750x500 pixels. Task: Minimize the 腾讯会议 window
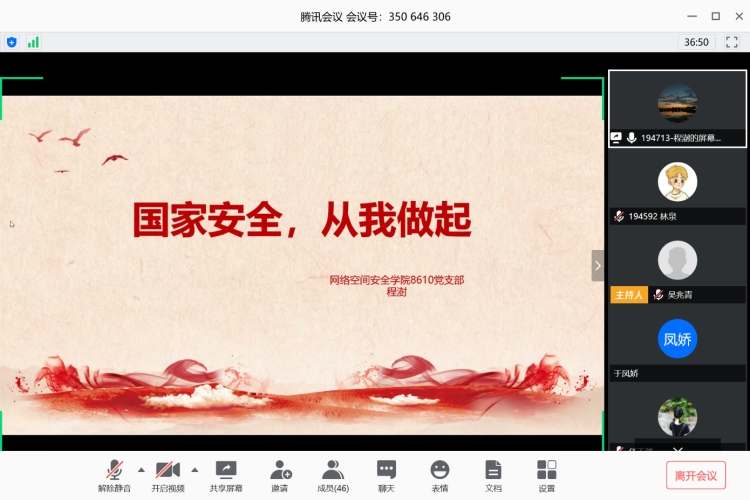(692, 16)
